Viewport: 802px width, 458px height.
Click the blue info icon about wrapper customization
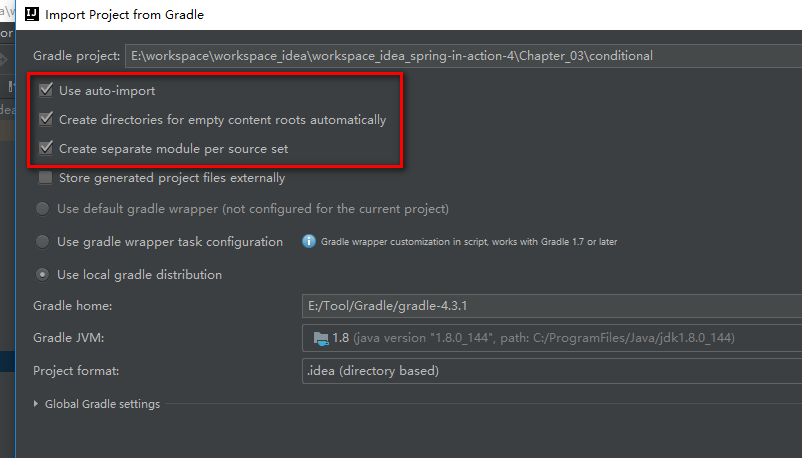pos(309,241)
